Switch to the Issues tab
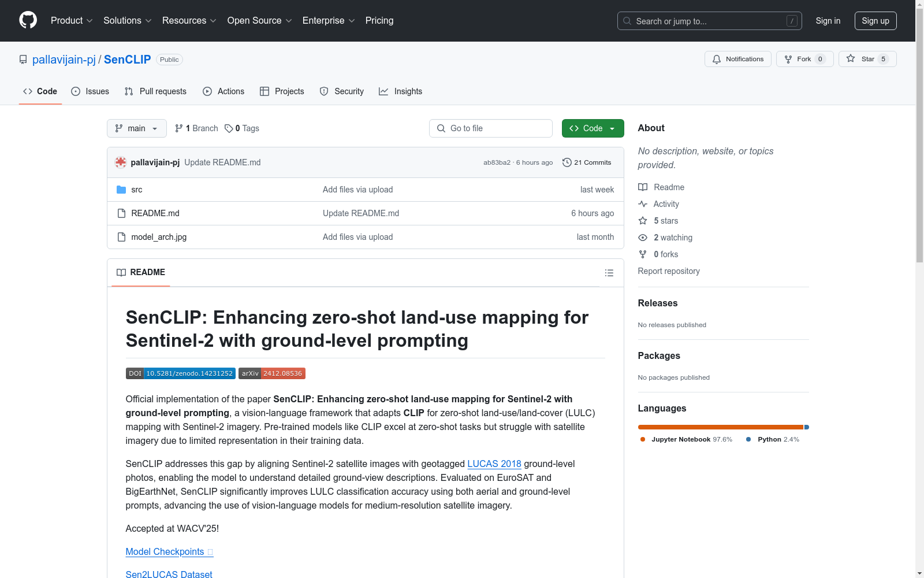This screenshot has height=578, width=924. click(x=90, y=91)
